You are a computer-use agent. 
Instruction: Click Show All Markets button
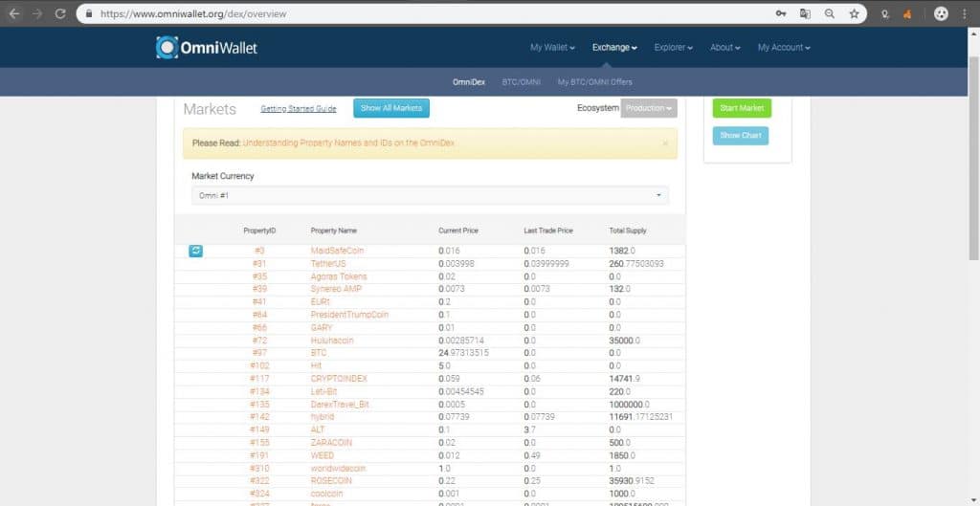391,108
